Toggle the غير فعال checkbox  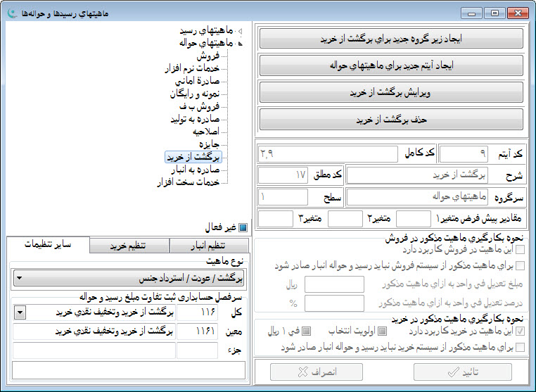(x=243, y=227)
